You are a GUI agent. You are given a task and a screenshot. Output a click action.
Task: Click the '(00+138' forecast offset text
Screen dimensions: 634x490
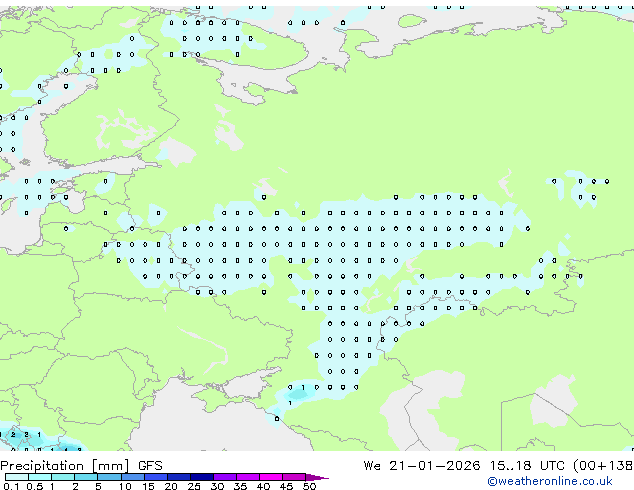603,466
